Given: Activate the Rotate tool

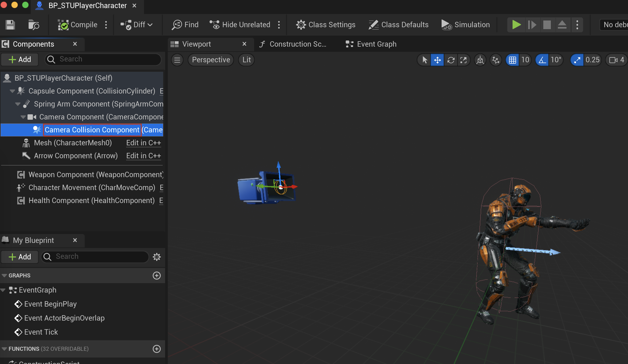Looking at the screenshot, I should [x=451, y=60].
